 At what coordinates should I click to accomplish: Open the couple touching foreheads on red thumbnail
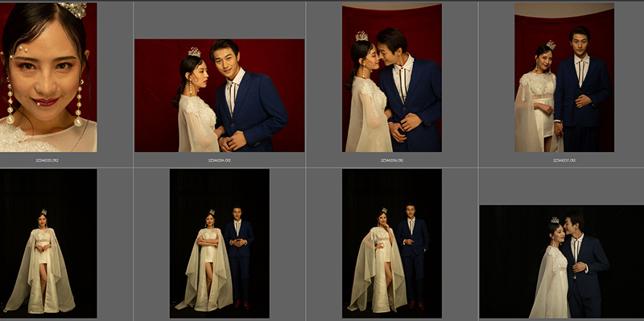(x=392, y=77)
